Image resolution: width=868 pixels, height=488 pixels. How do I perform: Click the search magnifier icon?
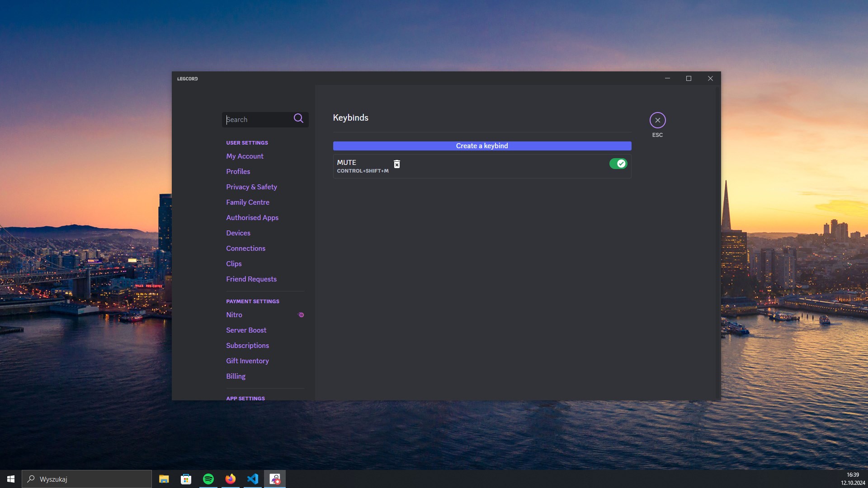(298, 119)
